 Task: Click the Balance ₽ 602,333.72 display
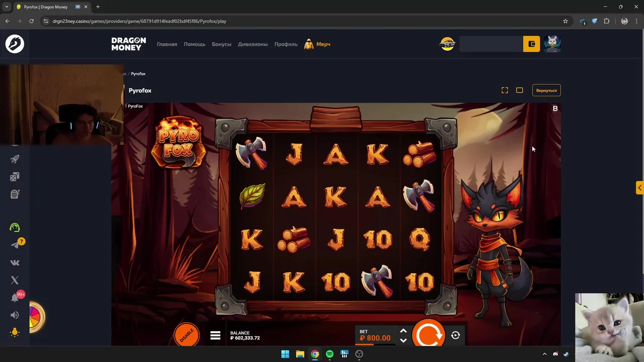click(245, 335)
